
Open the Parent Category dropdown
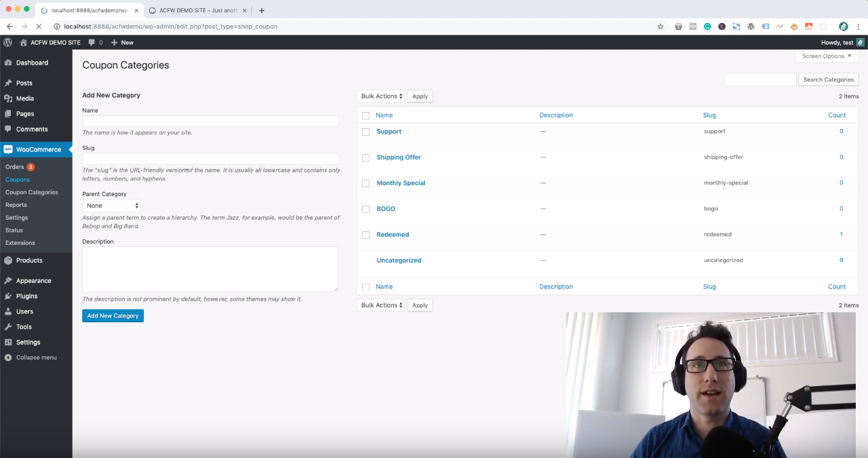(x=112, y=206)
